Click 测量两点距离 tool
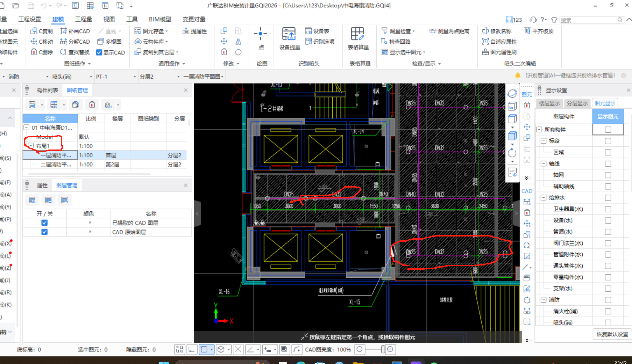The width and height of the screenshot is (632, 364). [449, 31]
